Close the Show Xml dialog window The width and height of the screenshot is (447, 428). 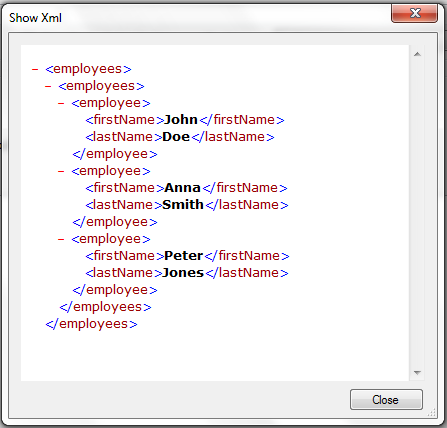coord(414,13)
